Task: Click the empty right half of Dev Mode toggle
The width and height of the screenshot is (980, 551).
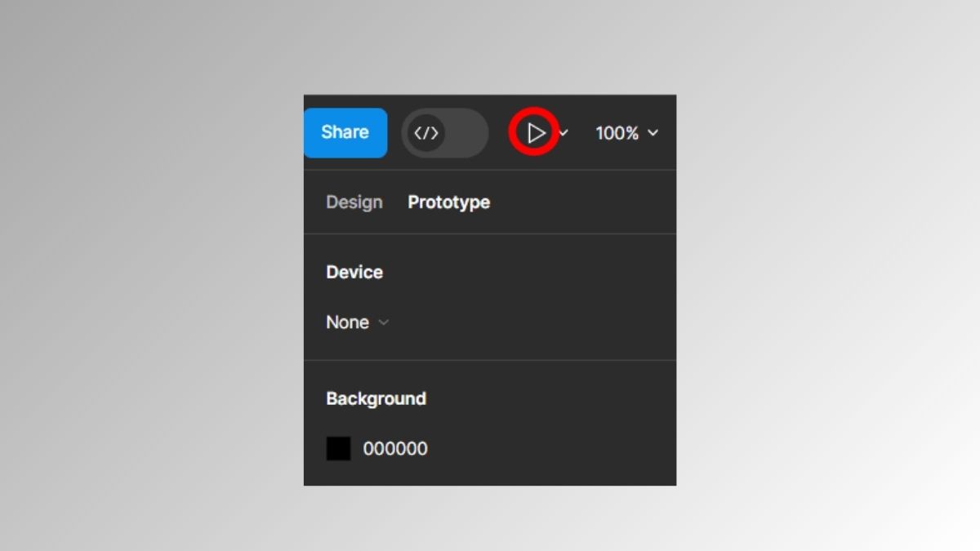Action: (x=467, y=133)
